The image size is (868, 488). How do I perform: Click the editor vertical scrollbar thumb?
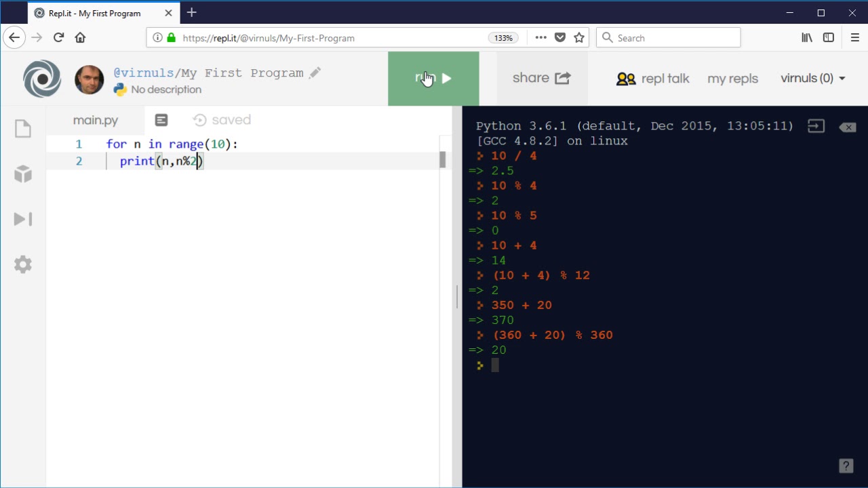(443, 159)
